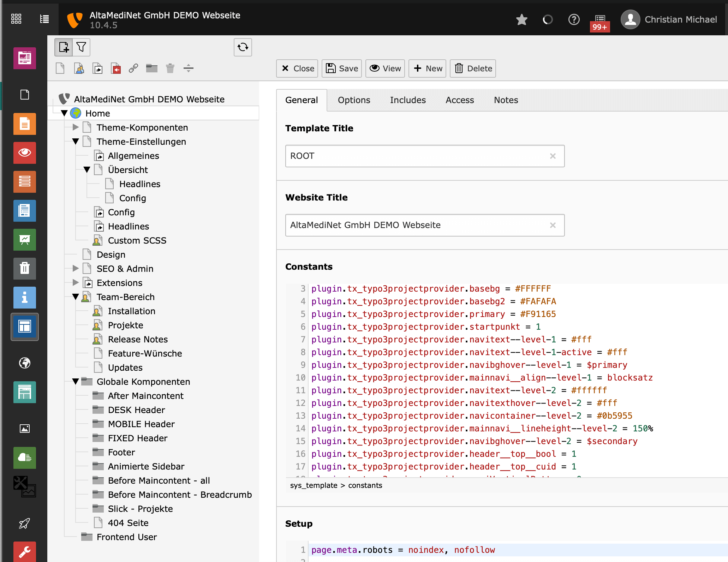Toggle the module menu grid icon

click(x=16, y=19)
